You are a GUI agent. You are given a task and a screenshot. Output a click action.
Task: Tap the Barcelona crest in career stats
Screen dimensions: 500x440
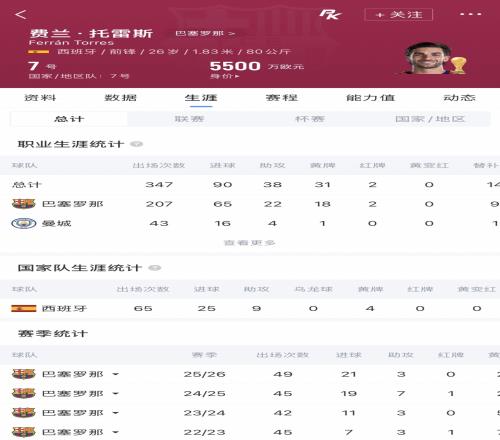[x=24, y=204]
